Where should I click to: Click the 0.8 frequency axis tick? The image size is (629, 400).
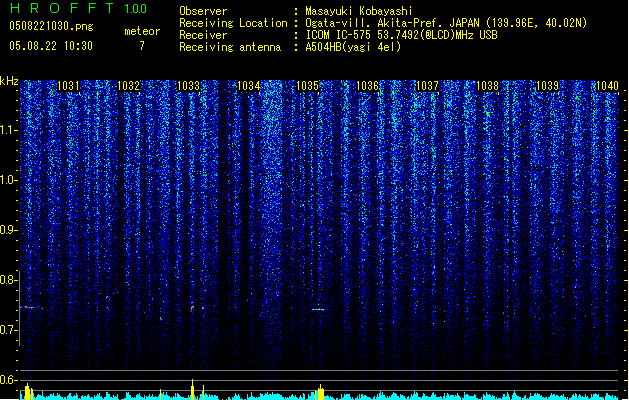tap(9, 280)
